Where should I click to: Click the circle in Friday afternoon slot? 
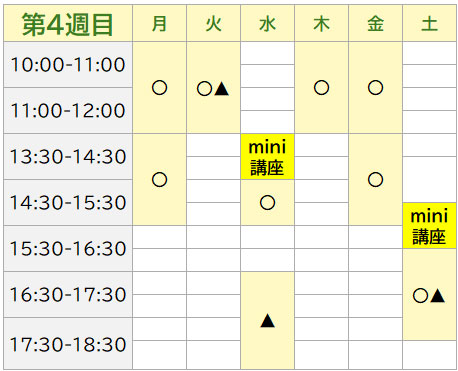click(375, 180)
